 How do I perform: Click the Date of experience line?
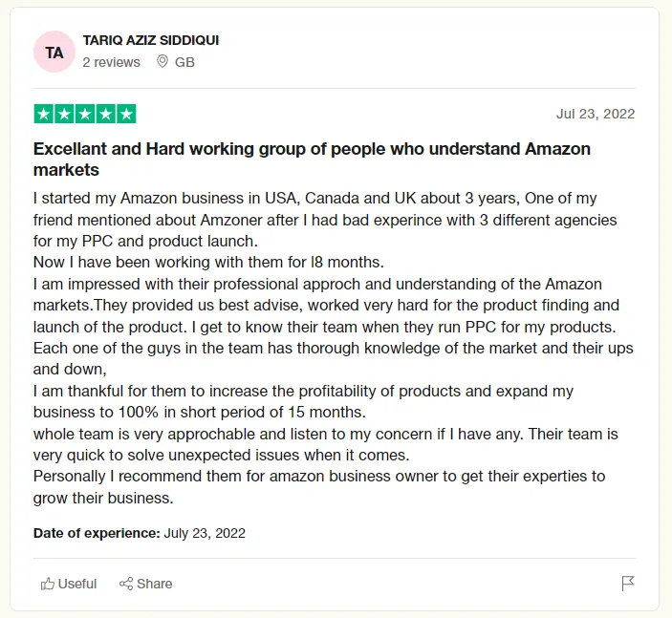pos(140,533)
